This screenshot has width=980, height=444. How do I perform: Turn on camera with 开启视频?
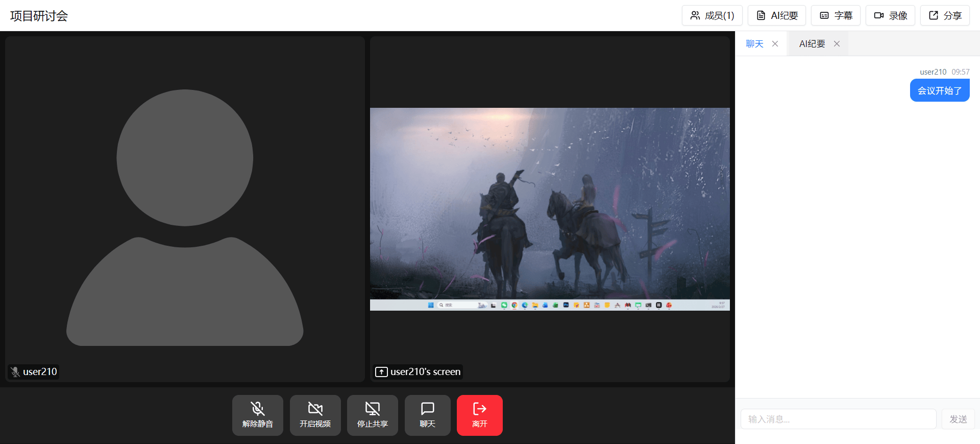(x=315, y=415)
